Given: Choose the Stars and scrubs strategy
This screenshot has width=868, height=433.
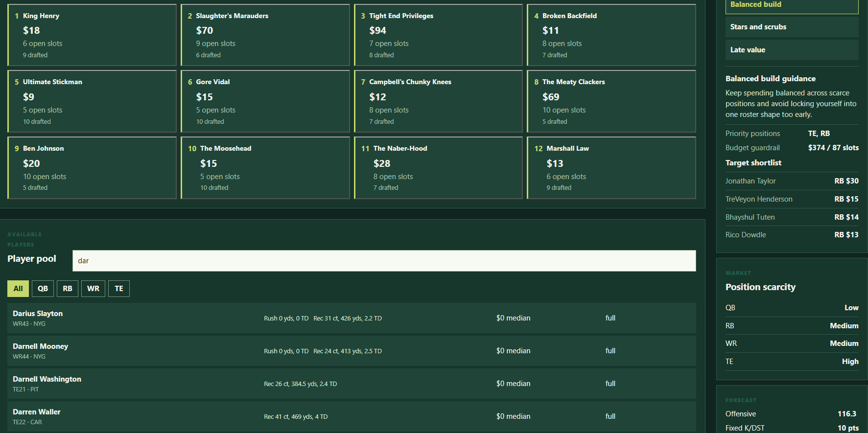Looking at the screenshot, I should 792,27.
